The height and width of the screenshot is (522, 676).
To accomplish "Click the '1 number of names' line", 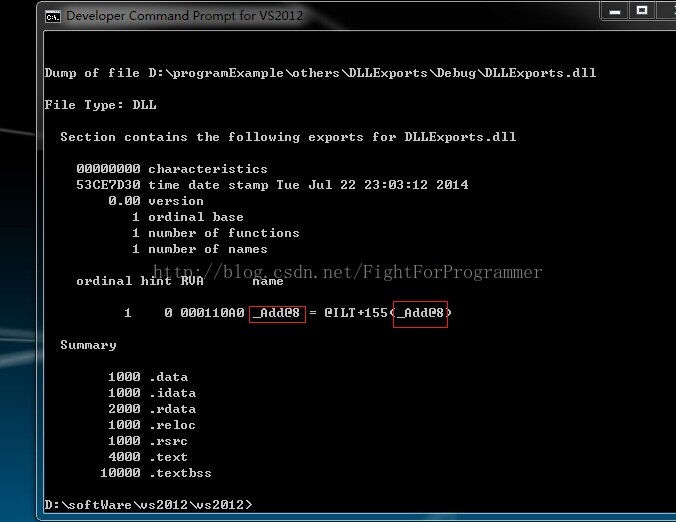I will pyautogui.click(x=200, y=249).
